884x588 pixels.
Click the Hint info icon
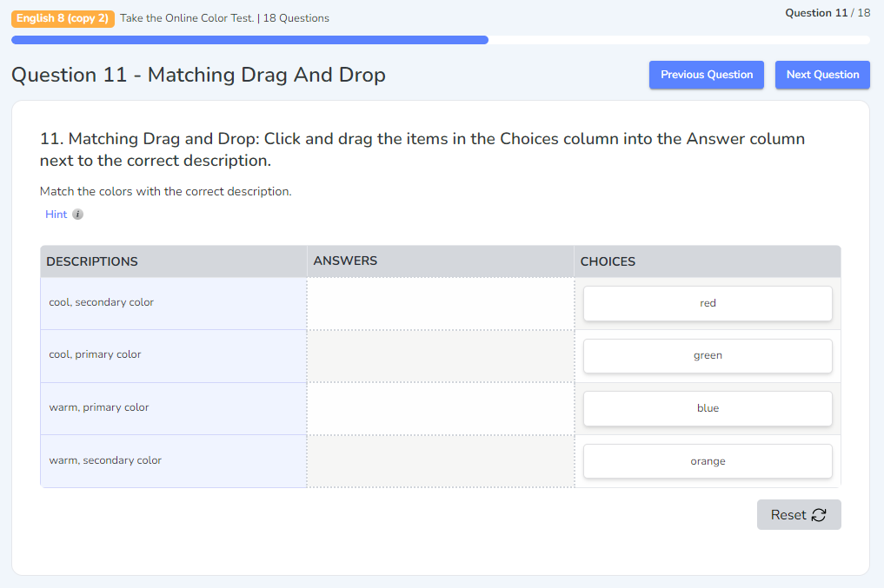78,214
